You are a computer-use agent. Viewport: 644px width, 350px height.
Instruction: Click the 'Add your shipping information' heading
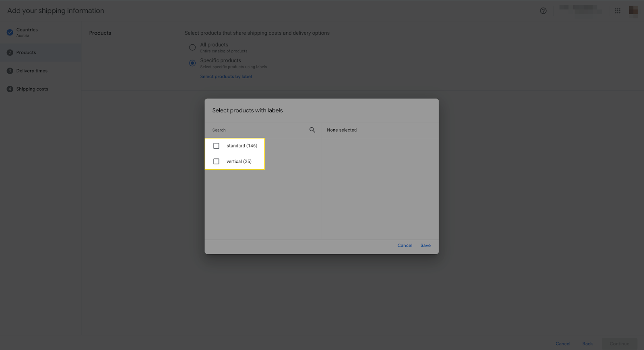56,10
